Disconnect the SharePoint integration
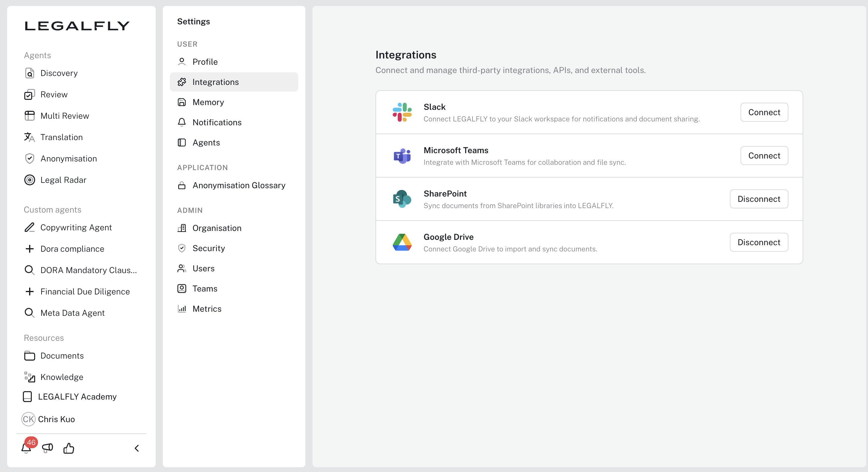Viewport: 868px width, 472px height. [758, 199]
